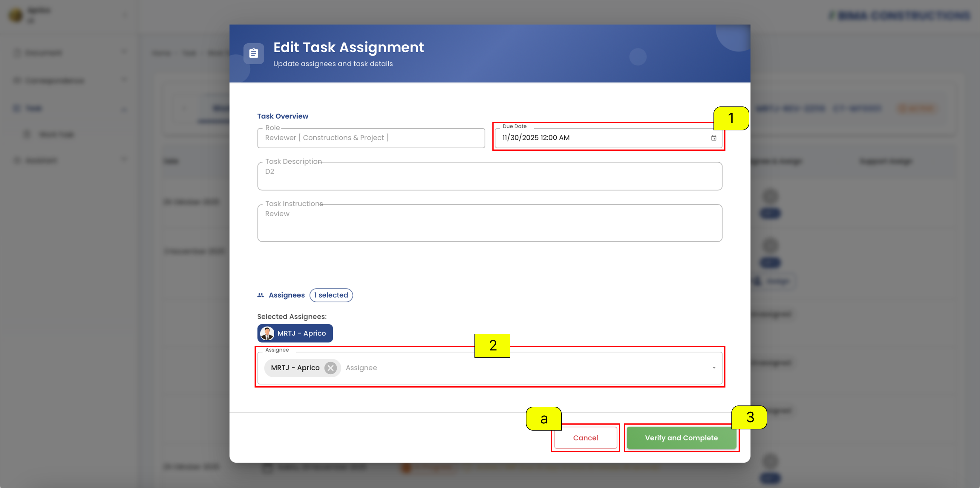Image resolution: width=980 pixels, height=488 pixels.
Task: Click the Task Description text box
Action: tap(490, 176)
